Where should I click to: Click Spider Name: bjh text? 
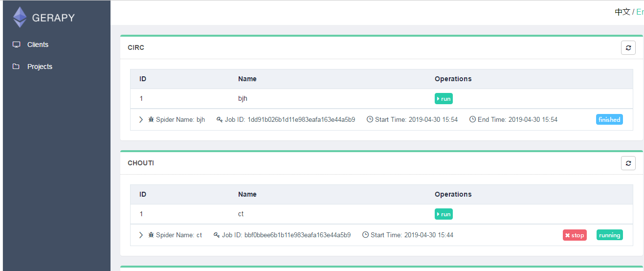[x=180, y=119]
